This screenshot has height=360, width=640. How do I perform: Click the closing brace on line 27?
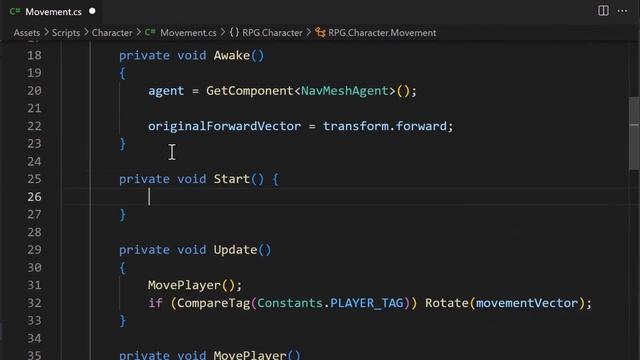coord(122,215)
